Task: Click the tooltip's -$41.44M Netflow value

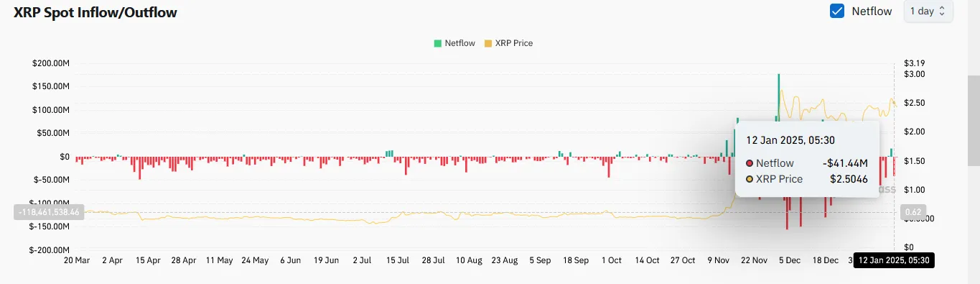Action: click(845, 163)
